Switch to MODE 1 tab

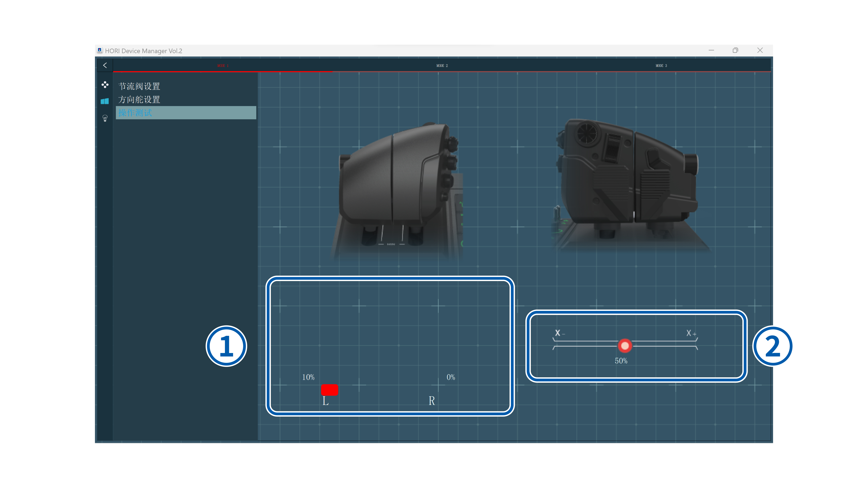pyautogui.click(x=223, y=66)
